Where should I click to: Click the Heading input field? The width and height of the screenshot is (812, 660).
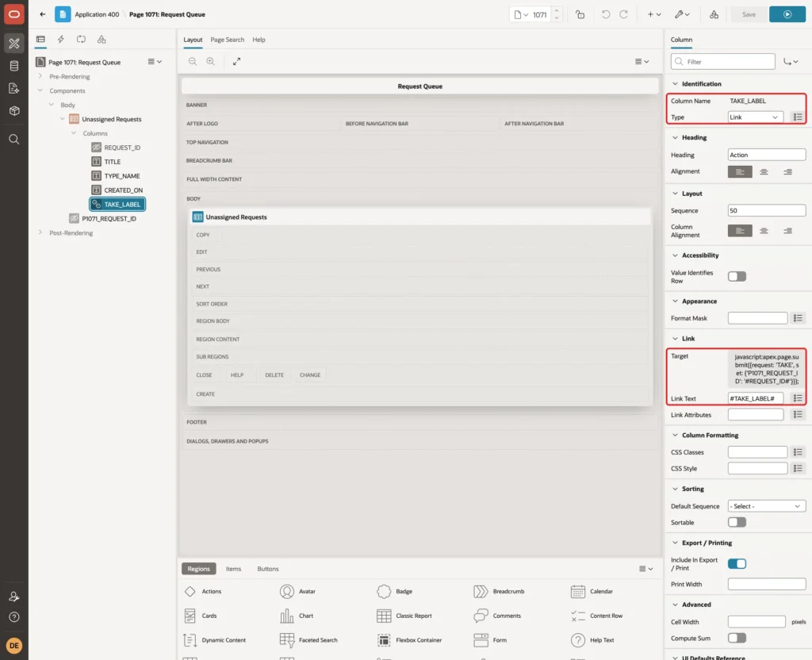point(767,155)
